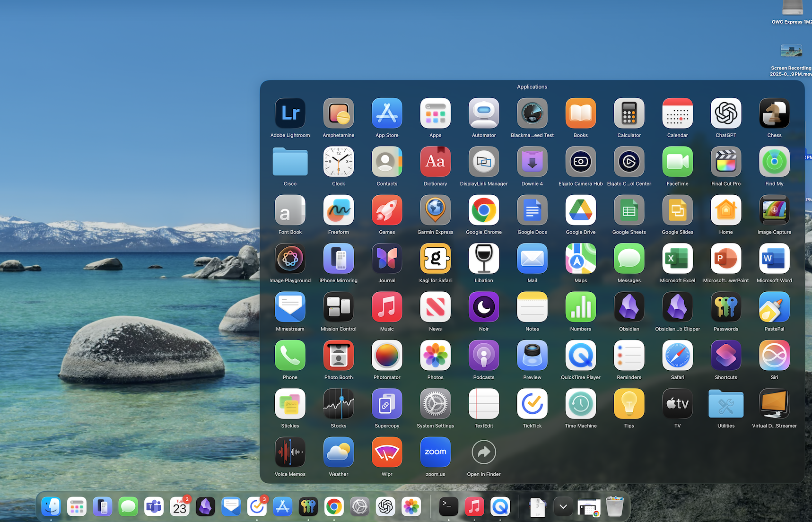This screenshot has width=812, height=522.
Task: Open Elgato Camera Hub
Action: coord(580,162)
